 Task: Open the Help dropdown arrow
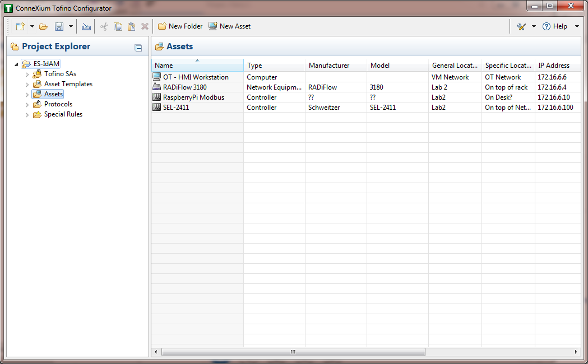tap(577, 26)
